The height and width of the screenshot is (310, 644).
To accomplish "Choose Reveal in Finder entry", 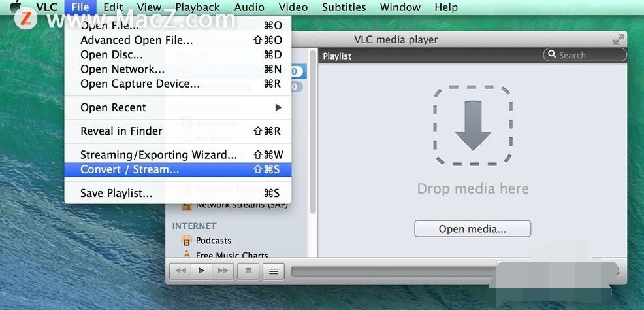I will pos(178,131).
